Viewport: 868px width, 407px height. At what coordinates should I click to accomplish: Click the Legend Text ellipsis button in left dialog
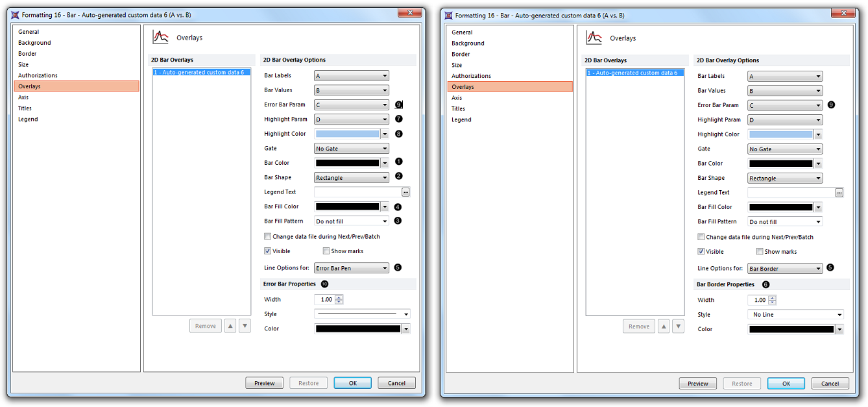[405, 192]
